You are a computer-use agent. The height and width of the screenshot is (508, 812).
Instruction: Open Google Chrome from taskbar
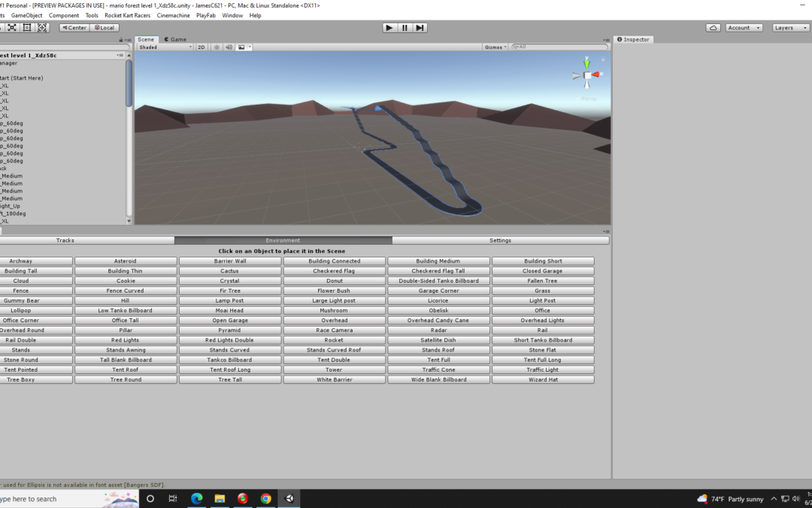coord(265,499)
